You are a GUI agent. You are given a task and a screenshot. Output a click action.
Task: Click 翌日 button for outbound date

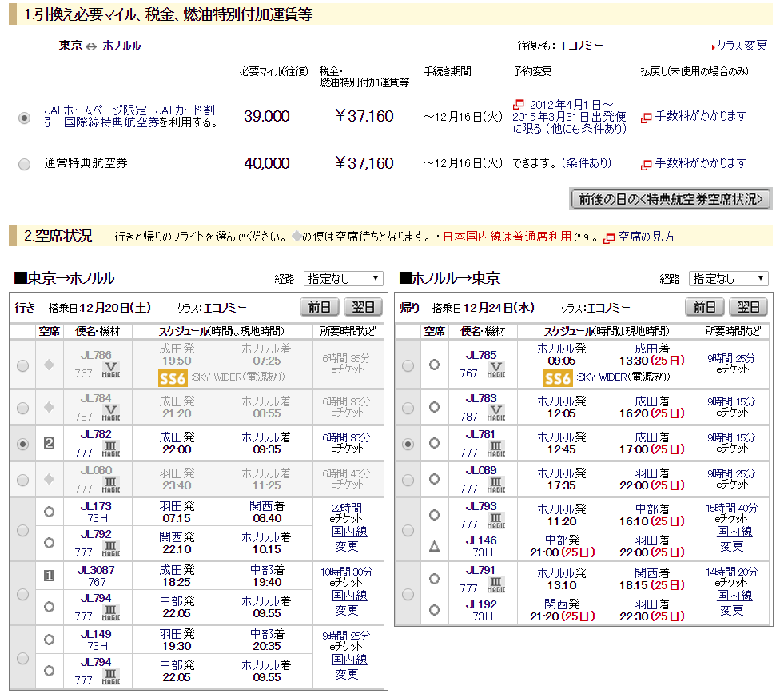[363, 307]
